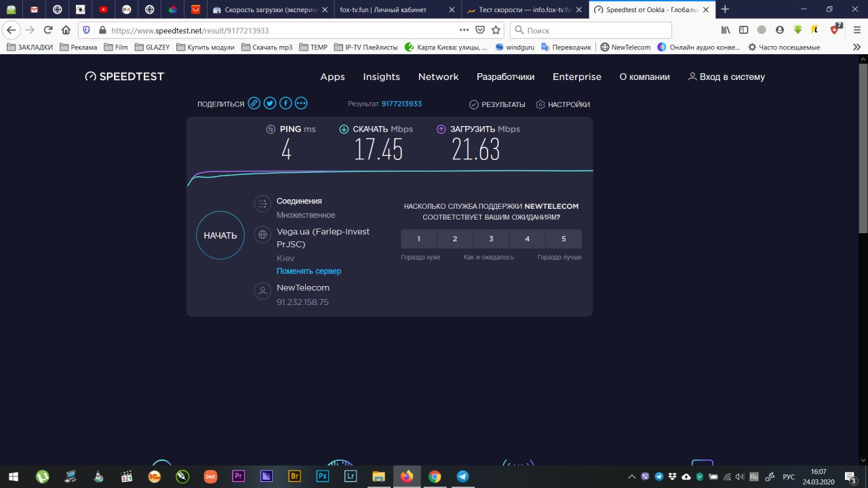
Task: Click Поменять сервер link
Action: (x=309, y=271)
